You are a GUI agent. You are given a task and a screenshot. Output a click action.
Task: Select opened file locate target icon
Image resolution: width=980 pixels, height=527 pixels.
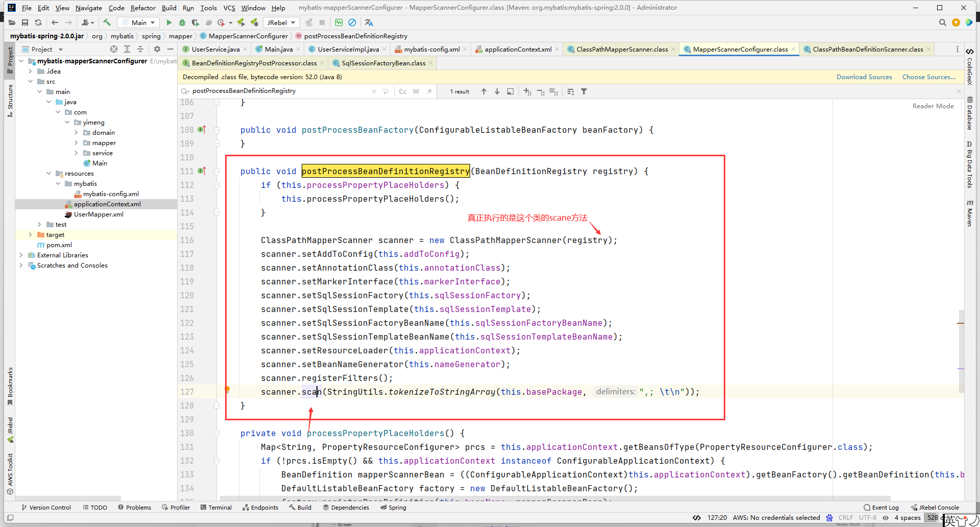114,49
